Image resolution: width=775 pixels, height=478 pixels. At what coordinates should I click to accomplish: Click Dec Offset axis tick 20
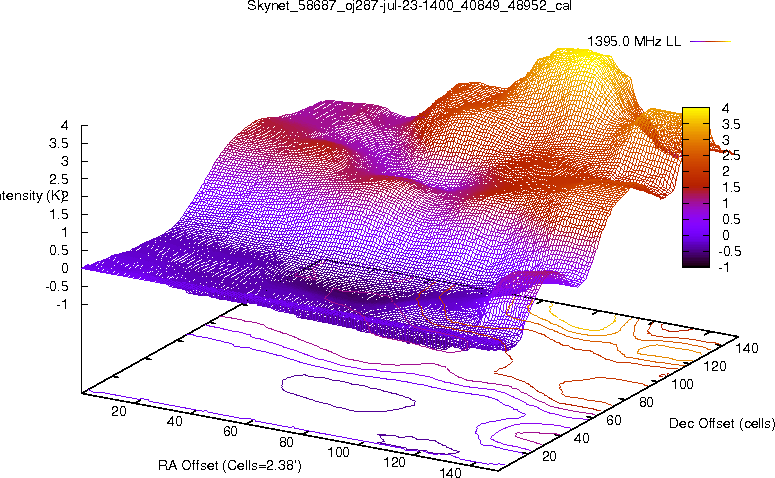click(x=549, y=456)
